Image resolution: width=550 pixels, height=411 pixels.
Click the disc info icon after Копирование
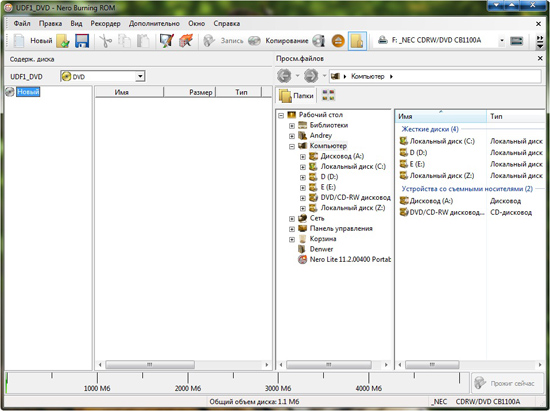coord(318,41)
